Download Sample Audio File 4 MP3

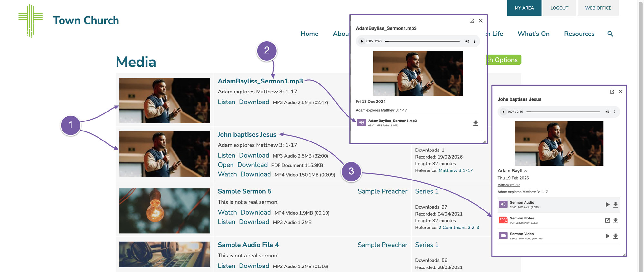[x=254, y=266]
